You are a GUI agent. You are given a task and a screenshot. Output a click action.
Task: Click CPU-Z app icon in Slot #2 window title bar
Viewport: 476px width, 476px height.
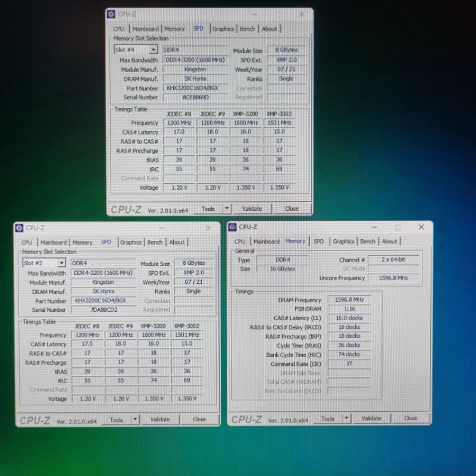pyautogui.click(x=20, y=228)
